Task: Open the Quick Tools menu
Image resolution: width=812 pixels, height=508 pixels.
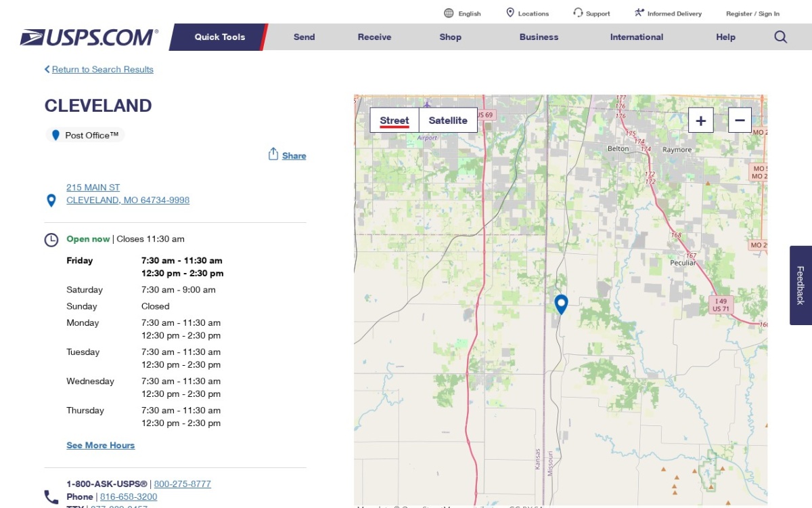Action: 220,37
